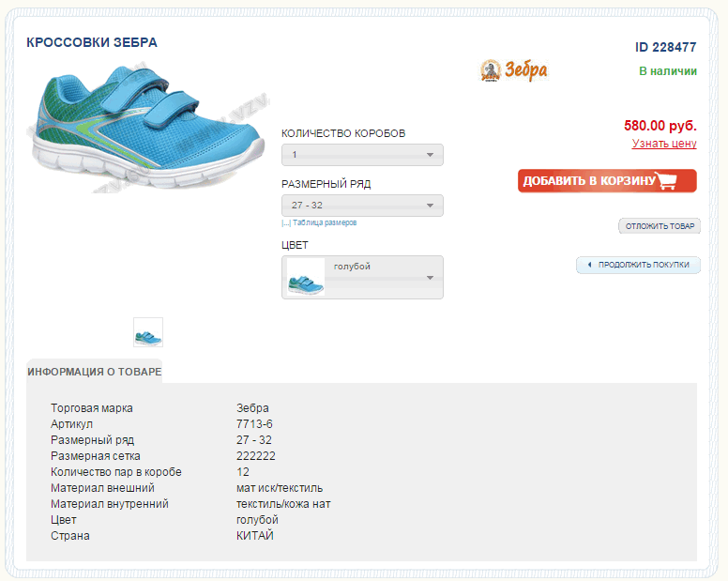Viewport: 728px width, 581px height.
Task: Click the arrow of the Цвет dropdown
Action: point(430,278)
